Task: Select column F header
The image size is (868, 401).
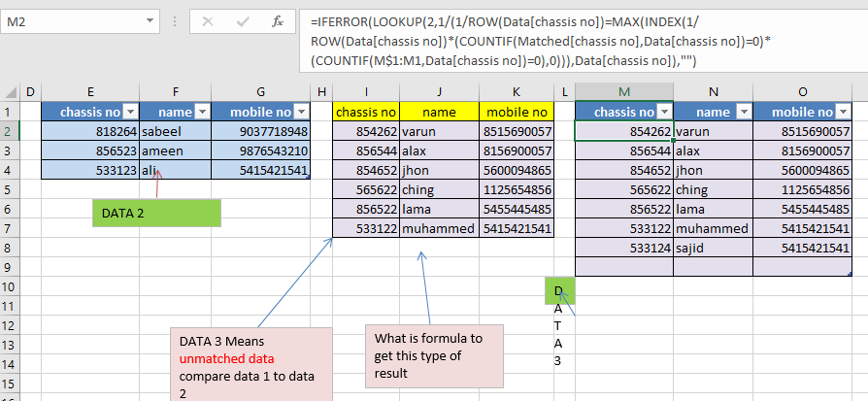Action: click(176, 92)
